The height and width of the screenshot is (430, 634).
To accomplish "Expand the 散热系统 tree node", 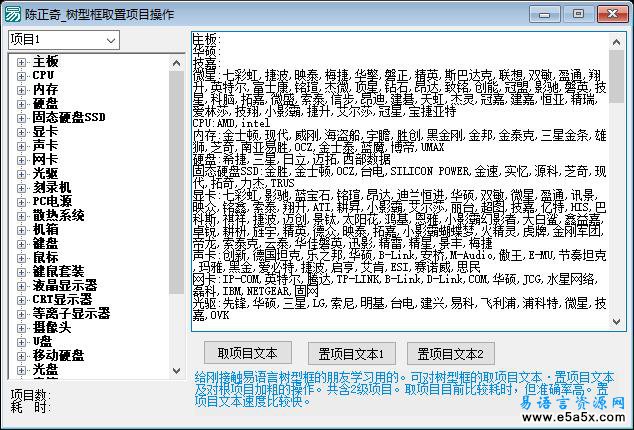I will pos(21,216).
